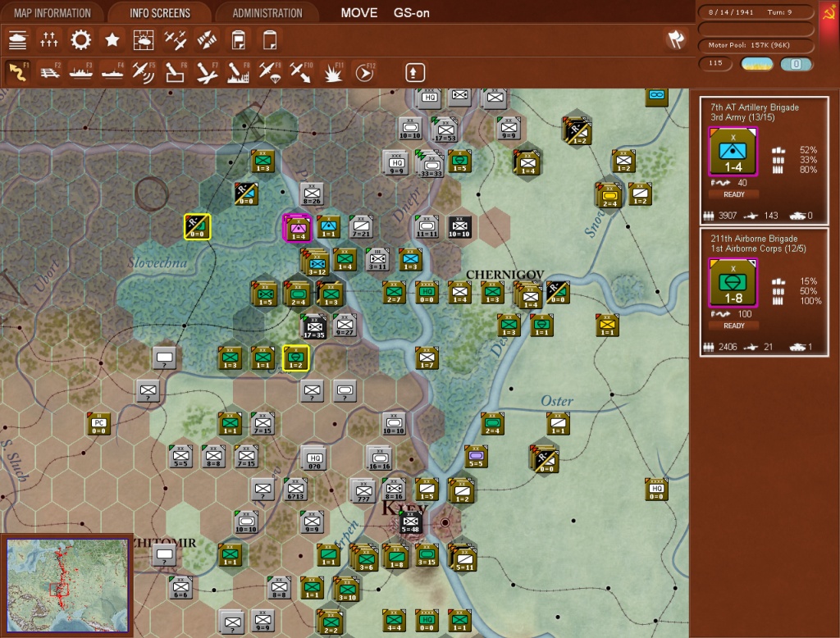Select Rail move mode (F2)
The height and width of the screenshot is (638, 840).
pyautogui.click(x=50, y=72)
